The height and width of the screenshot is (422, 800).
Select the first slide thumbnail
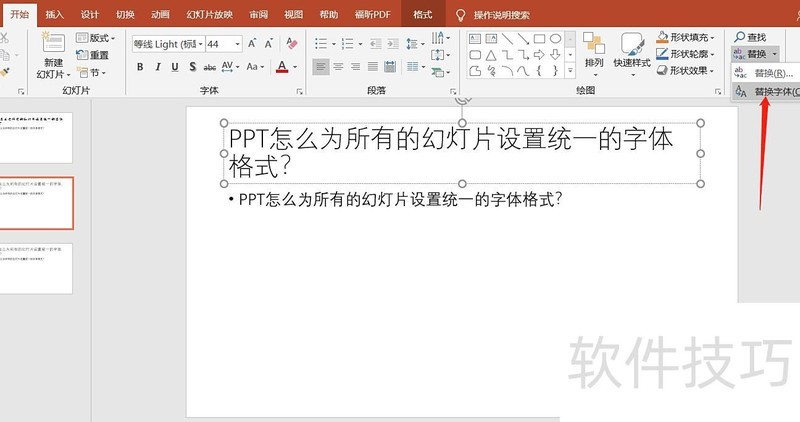[x=36, y=138]
